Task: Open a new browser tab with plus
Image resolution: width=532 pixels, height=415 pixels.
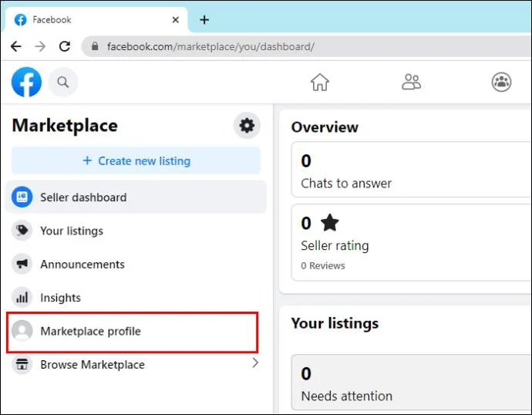Action: click(204, 20)
